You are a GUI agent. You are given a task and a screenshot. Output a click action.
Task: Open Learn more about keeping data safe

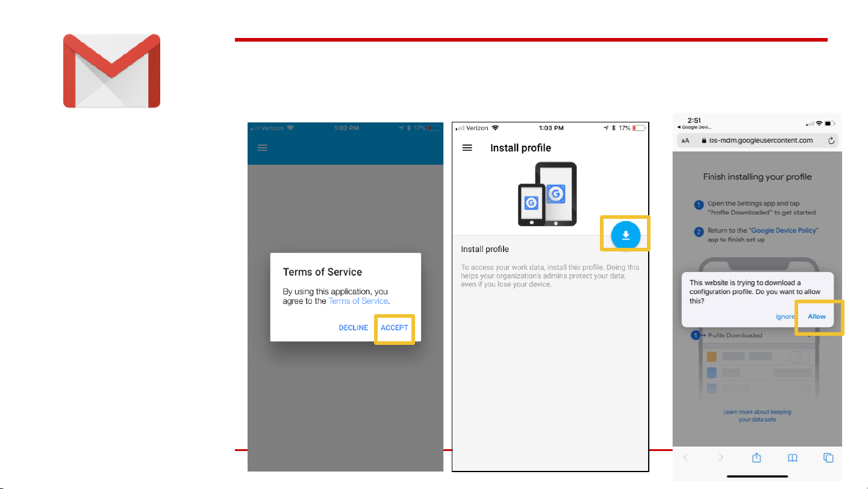tap(757, 415)
